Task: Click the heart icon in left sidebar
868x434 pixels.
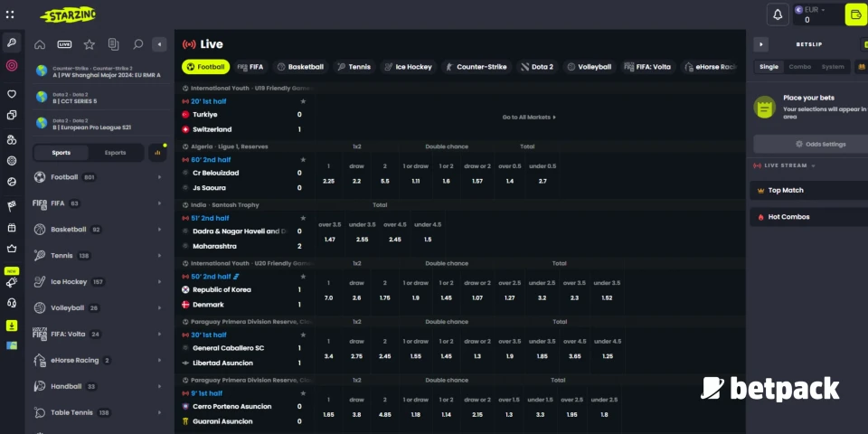Action: tap(12, 93)
